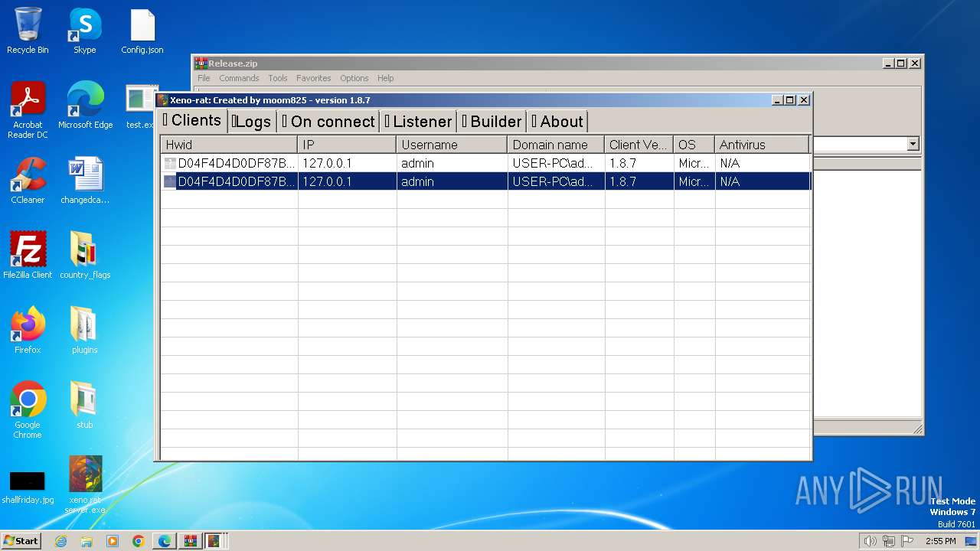Viewport: 980px width, 551px height.
Task: Open the On connect tab
Action: tap(328, 122)
